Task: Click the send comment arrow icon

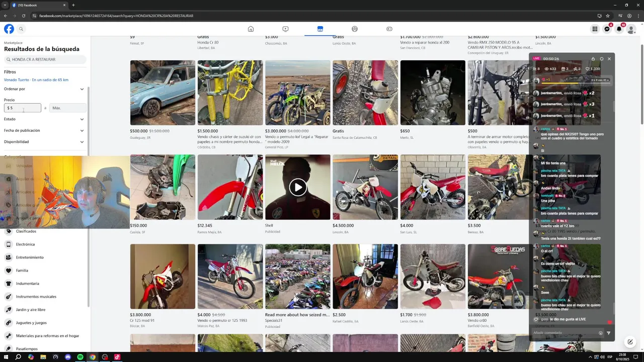Action: click(x=608, y=333)
